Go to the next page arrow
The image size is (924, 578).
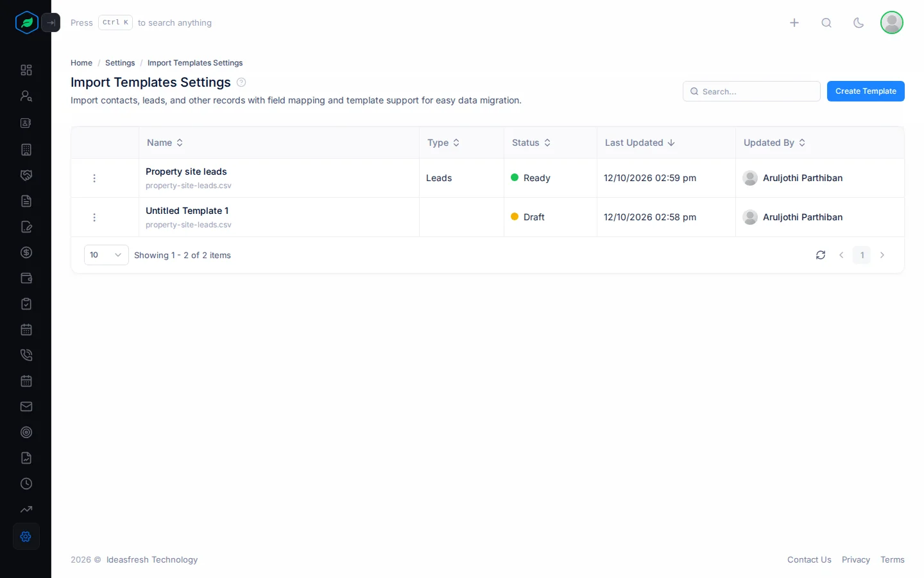[882, 255]
